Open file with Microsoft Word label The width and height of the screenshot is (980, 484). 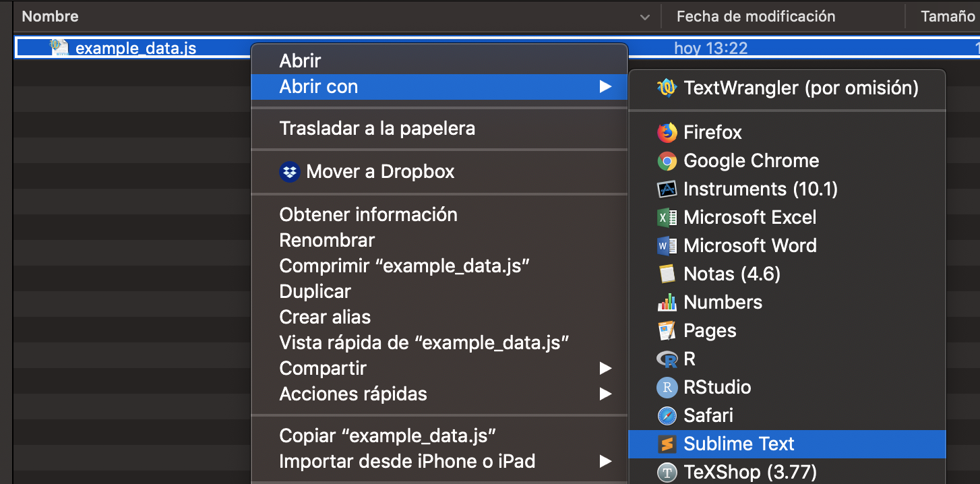coord(750,246)
